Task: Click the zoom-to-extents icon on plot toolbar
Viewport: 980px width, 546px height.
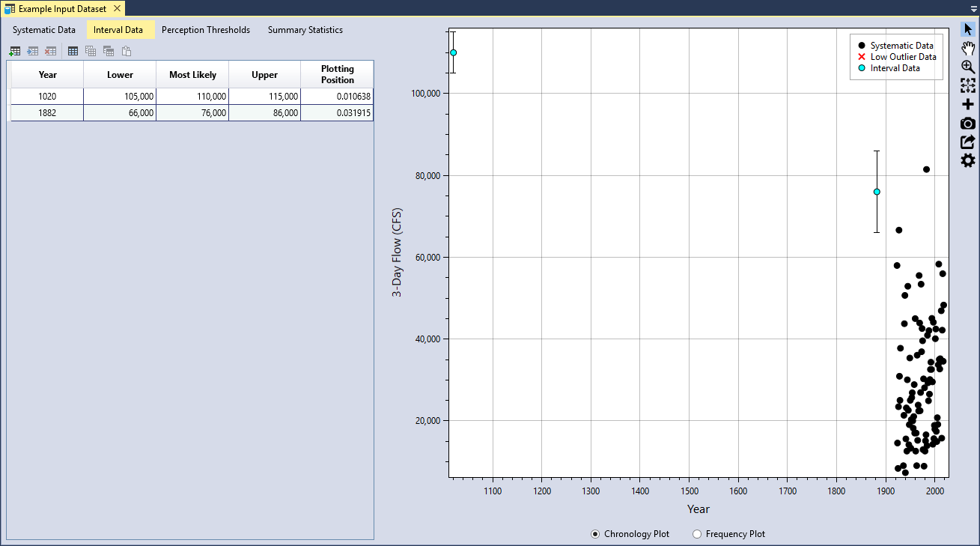Action: 968,85
